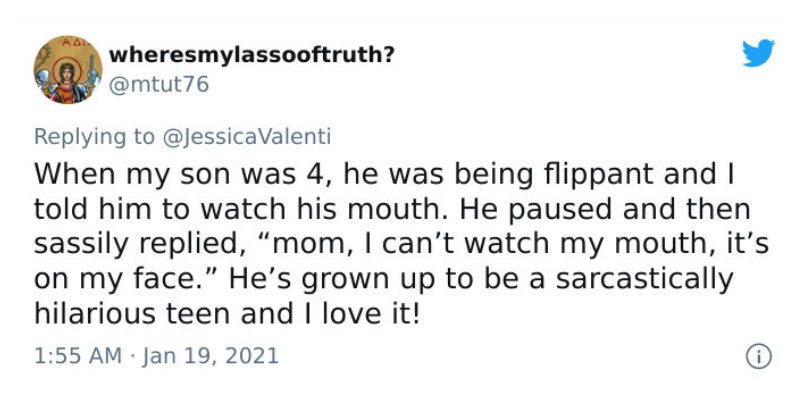Screen dimensions: 800x400
Task: Click the word 'hilarious' in the tweet
Action: click(94, 314)
